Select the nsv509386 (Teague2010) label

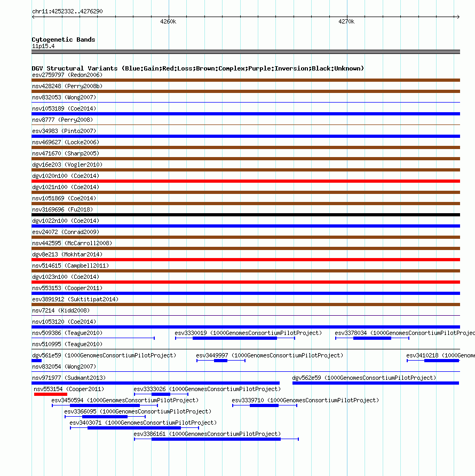tap(67, 333)
